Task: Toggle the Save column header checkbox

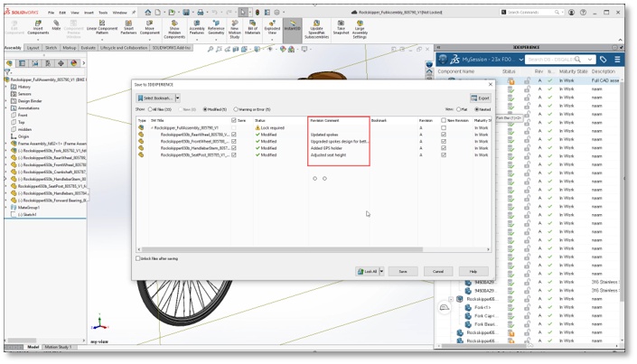Action: pyautogui.click(x=234, y=121)
